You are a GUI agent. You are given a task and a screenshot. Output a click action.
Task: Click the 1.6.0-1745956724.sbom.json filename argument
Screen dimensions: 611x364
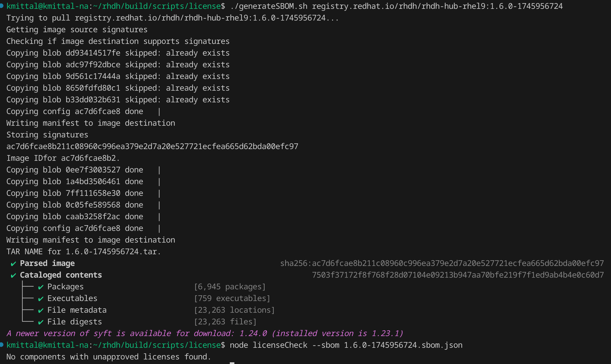pyautogui.click(x=403, y=345)
